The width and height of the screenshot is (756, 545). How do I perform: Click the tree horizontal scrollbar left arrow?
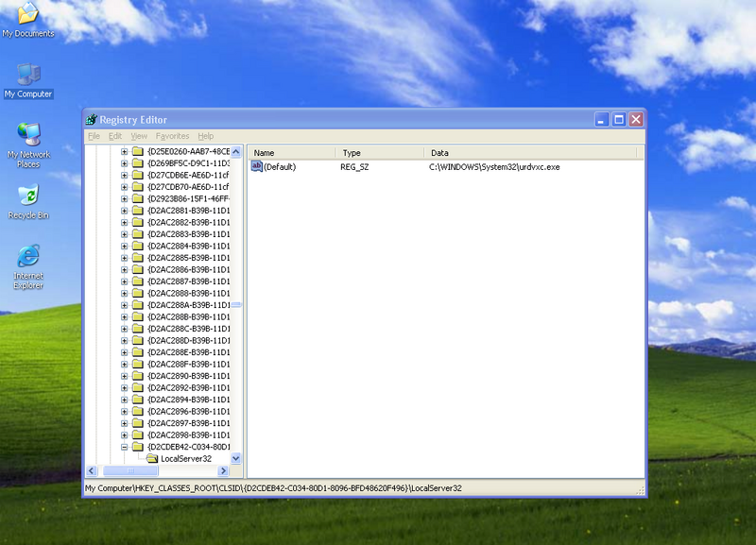pyautogui.click(x=92, y=470)
